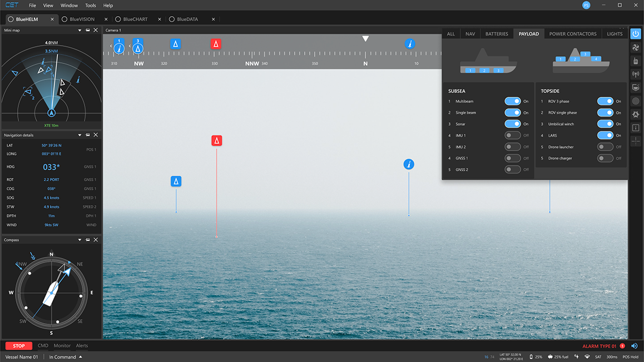Turn off the Multibeam switch
Screen dimensions: 644x362
point(512,101)
